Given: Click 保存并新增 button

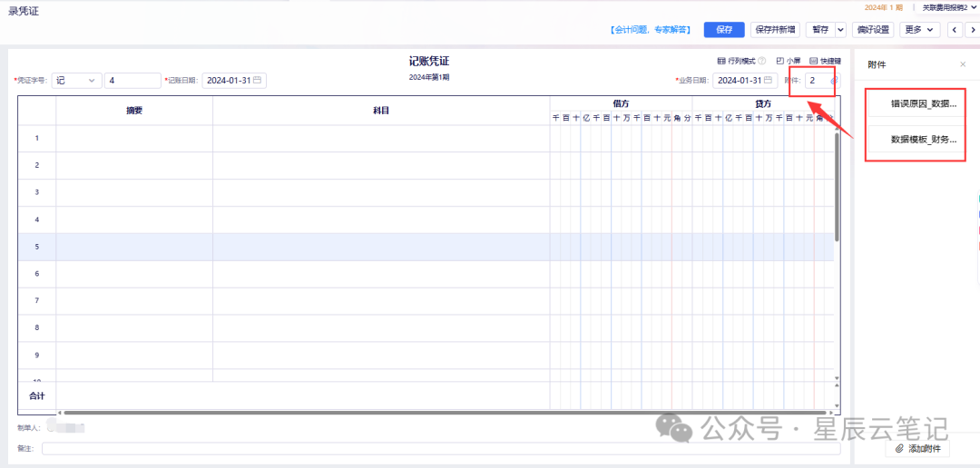Looking at the screenshot, I should [776, 29].
